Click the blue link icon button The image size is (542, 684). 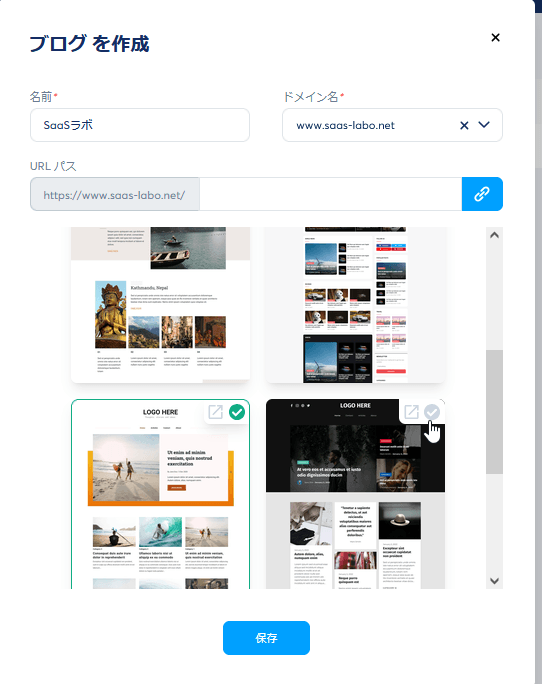point(482,194)
